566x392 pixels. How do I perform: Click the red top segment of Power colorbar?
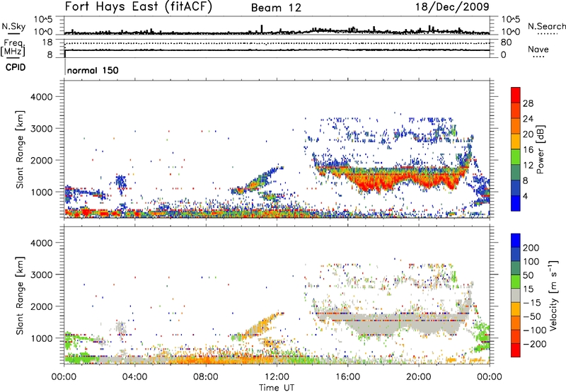tap(516, 95)
